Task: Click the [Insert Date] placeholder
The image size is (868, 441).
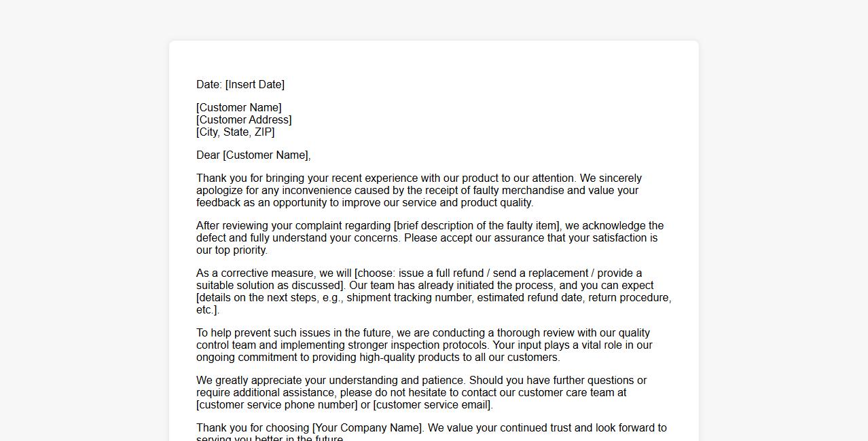Action: pyautogui.click(x=255, y=85)
